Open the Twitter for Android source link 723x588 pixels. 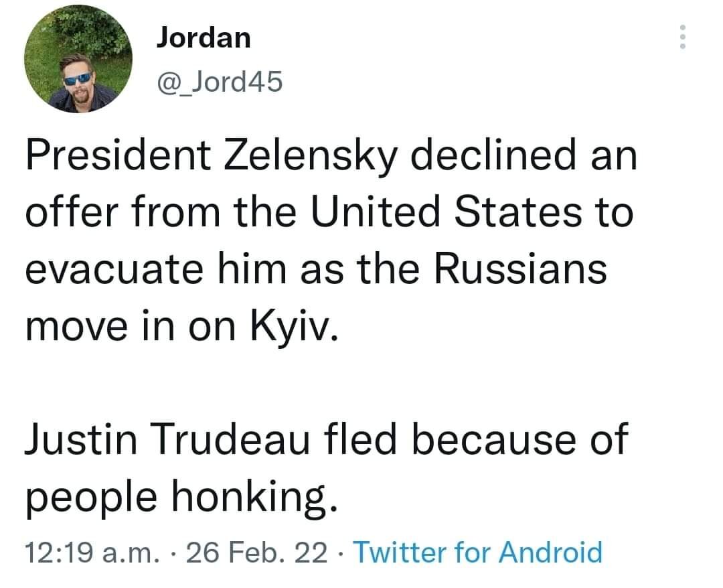coord(477,553)
